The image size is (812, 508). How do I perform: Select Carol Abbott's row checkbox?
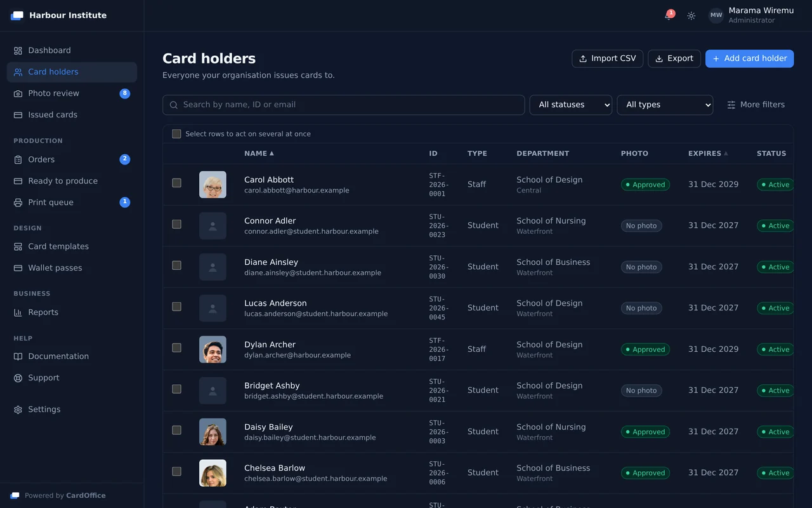point(176,183)
